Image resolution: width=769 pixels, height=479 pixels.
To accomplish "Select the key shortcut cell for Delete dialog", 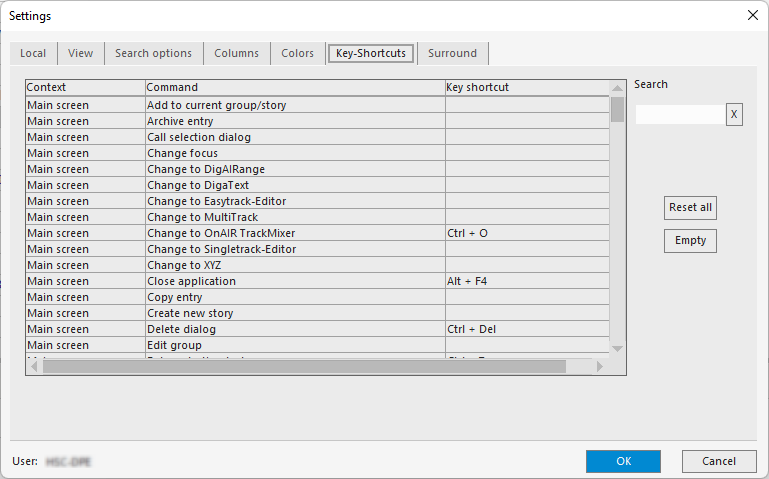I will click(526, 329).
